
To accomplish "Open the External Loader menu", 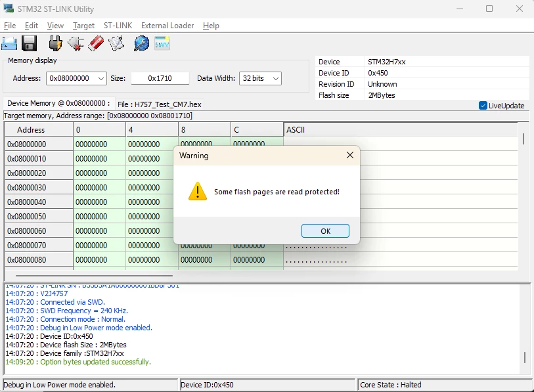I will point(167,26).
